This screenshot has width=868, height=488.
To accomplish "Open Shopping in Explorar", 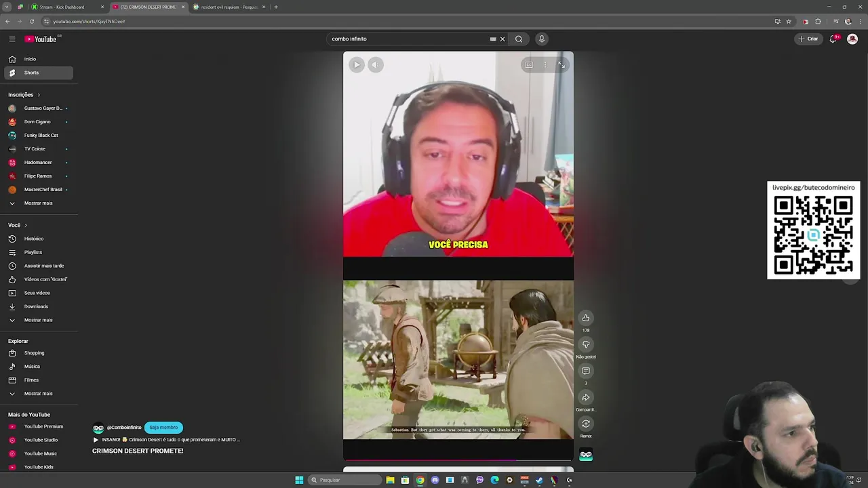I will coord(39,353).
